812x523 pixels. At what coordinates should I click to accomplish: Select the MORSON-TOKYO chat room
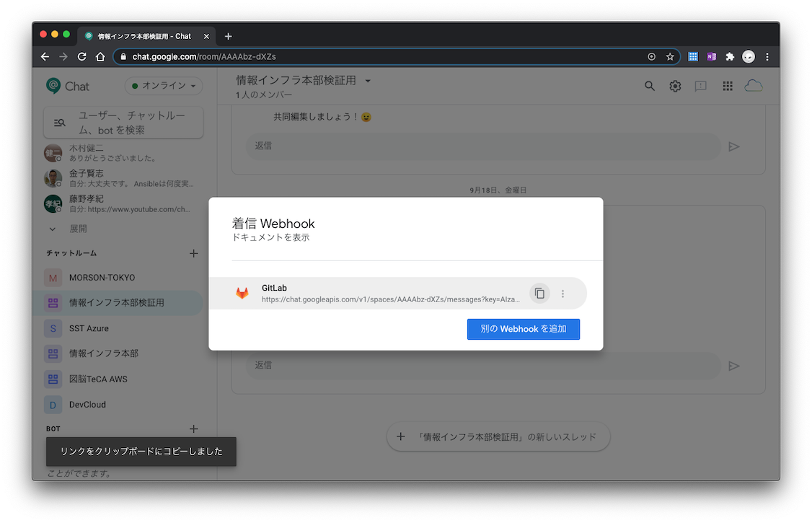(102, 278)
